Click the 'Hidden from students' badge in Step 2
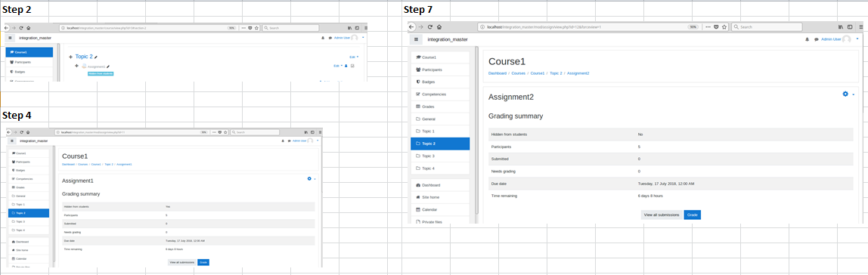The image size is (868, 275). tap(101, 73)
